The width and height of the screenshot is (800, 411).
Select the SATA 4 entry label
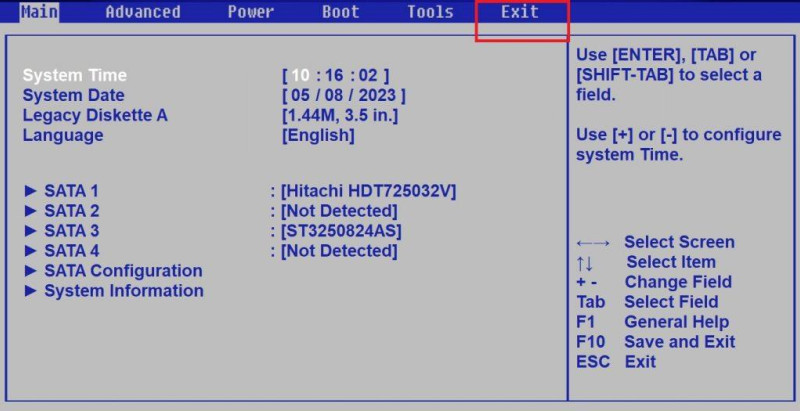[x=72, y=250]
